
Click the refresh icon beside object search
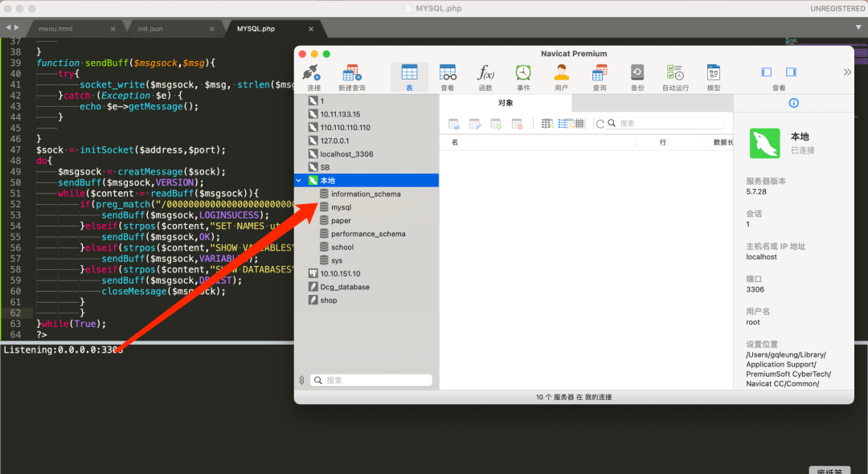(600, 124)
